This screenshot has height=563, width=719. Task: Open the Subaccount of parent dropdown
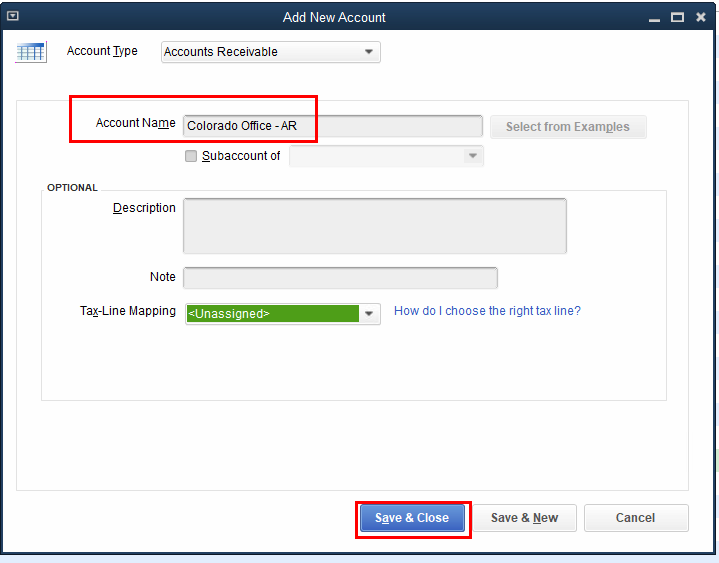pyautogui.click(x=386, y=156)
